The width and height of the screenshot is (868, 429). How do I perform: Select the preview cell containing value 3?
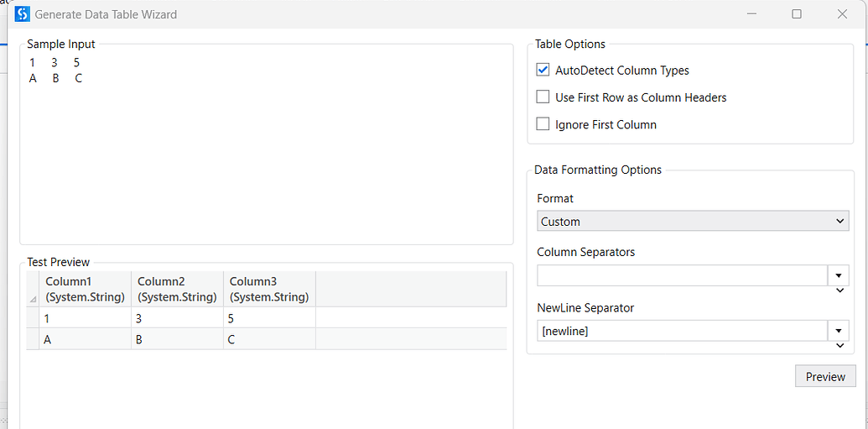point(177,318)
